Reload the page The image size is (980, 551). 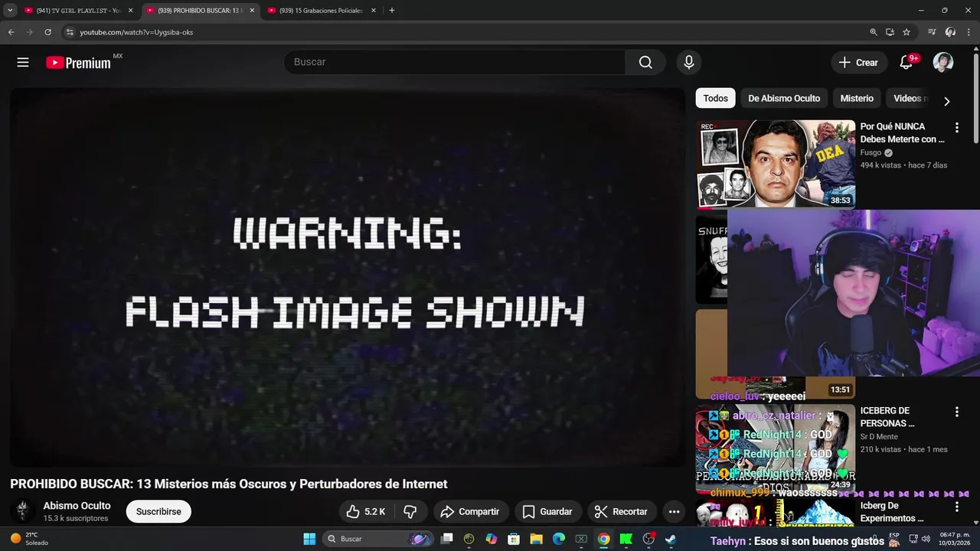(x=47, y=32)
